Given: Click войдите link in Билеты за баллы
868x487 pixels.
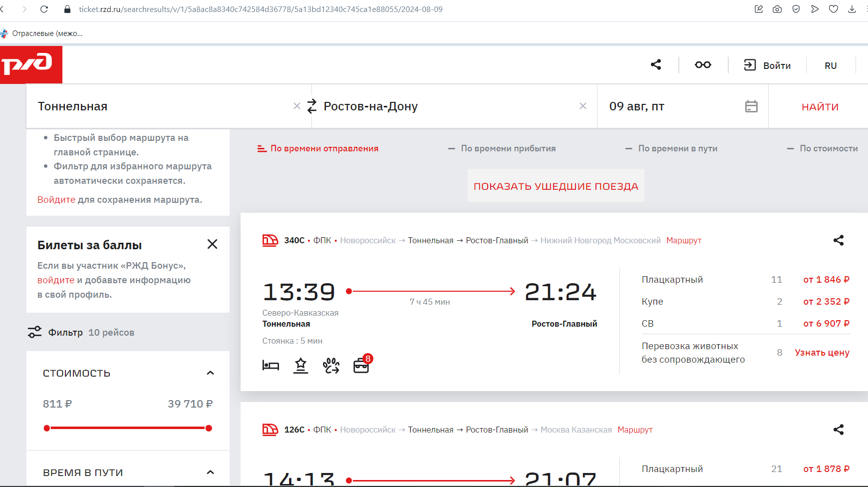Looking at the screenshot, I should click(56, 280).
